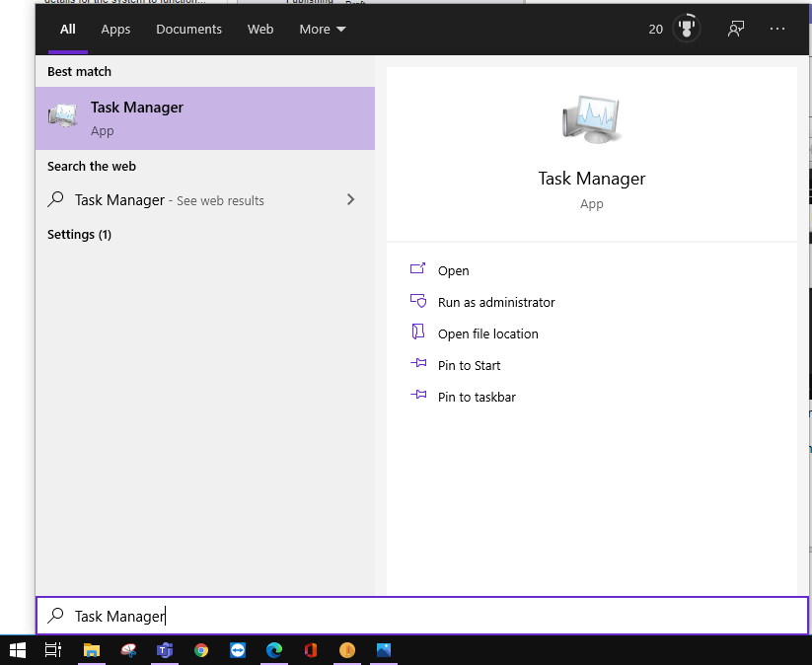Click the Run as administrator shield icon
Viewport: 812px width, 665px height.
418,300
